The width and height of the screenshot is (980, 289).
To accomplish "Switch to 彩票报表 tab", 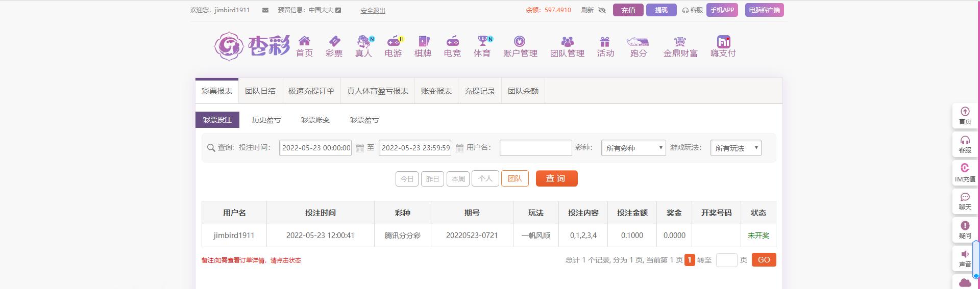I will pyautogui.click(x=217, y=91).
